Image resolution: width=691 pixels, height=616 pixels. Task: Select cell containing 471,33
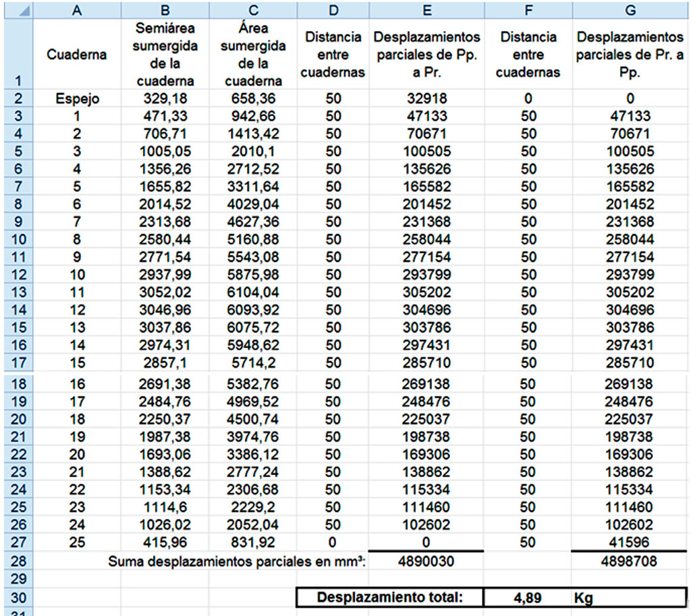click(165, 116)
